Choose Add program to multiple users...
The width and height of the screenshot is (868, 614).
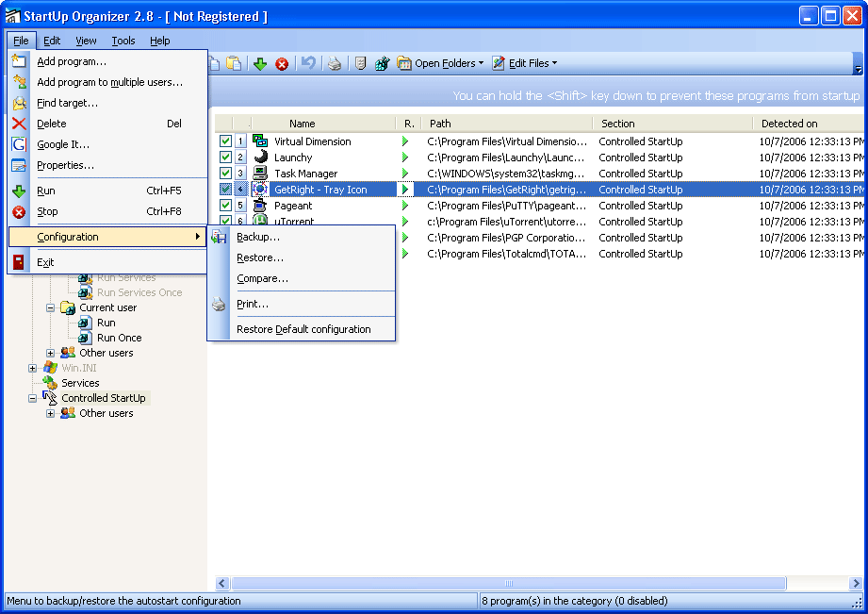(x=108, y=82)
